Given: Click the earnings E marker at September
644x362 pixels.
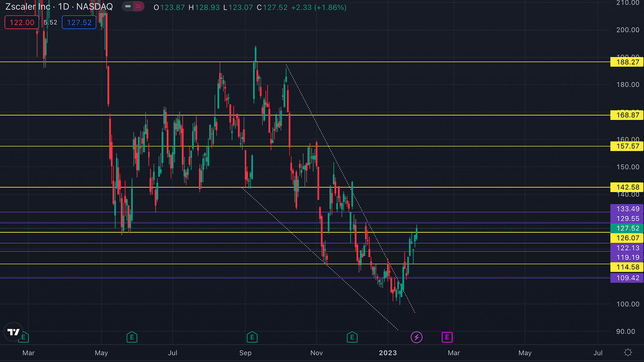Looking at the screenshot, I should (252, 338).
